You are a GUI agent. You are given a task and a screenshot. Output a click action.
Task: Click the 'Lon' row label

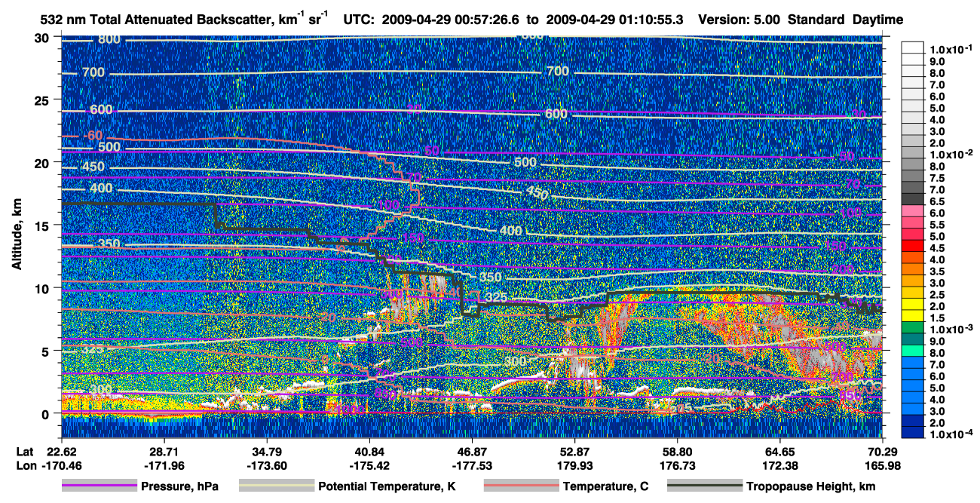click(x=25, y=465)
